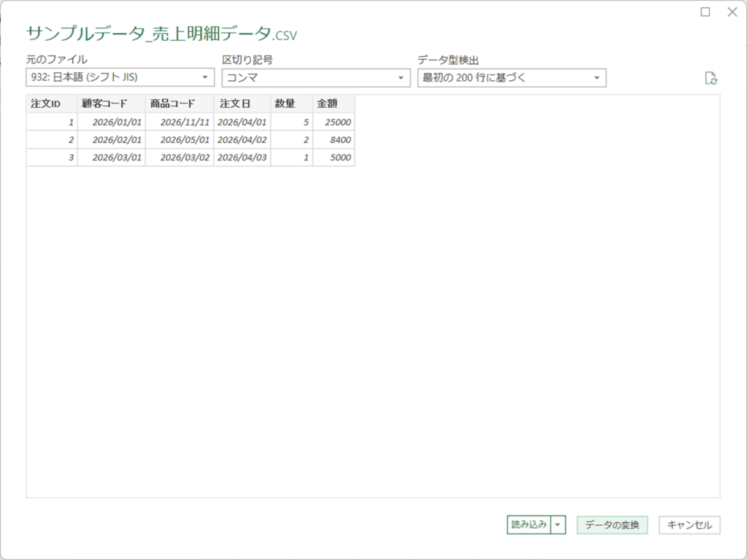Click the データの変換 button
The width and height of the screenshot is (747, 560).
(611, 524)
